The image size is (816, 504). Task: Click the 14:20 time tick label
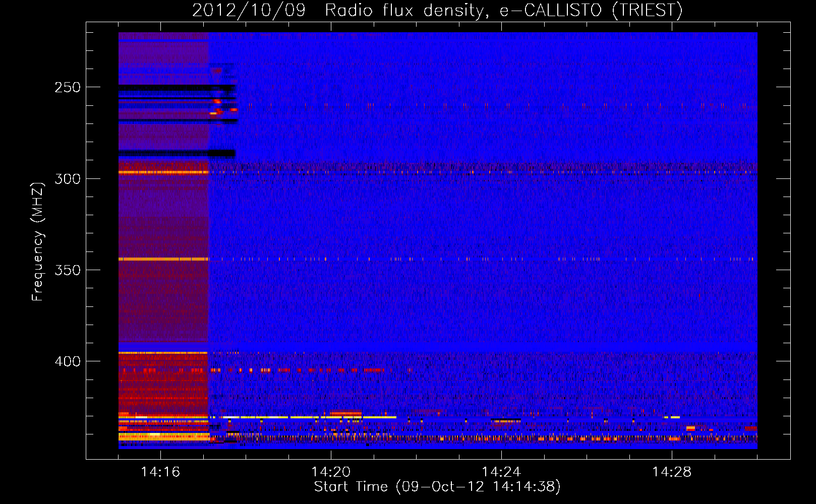click(x=331, y=472)
